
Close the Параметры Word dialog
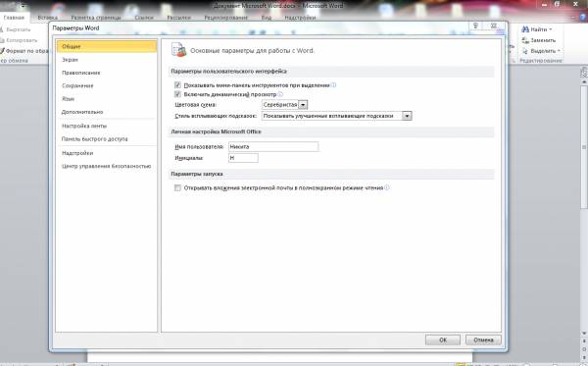pos(494,26)
